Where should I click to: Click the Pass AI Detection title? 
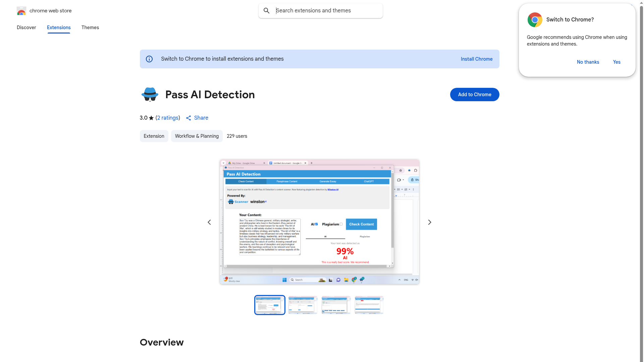click(210, 95)
